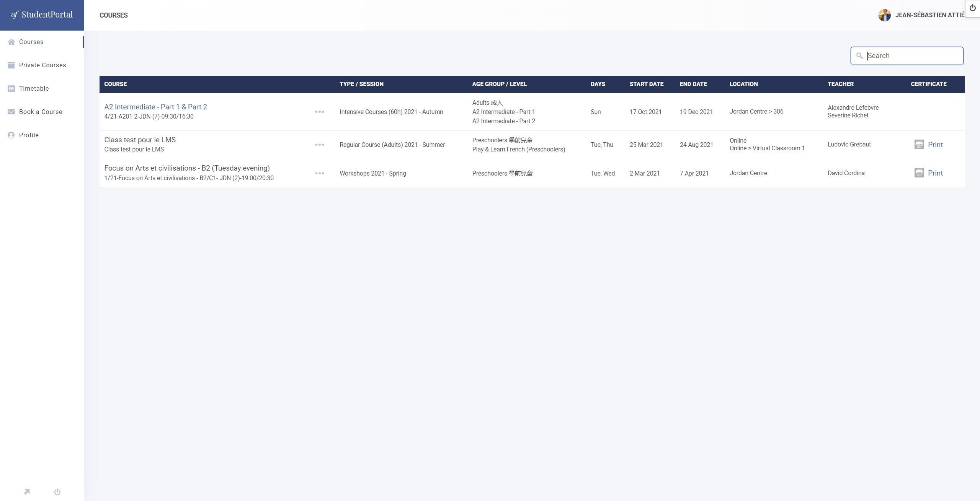Image resolution: width=980 pixels, height=501 pixels.
Task: Click the Courses home icon in sidebar
Action: tap(11, 42)
